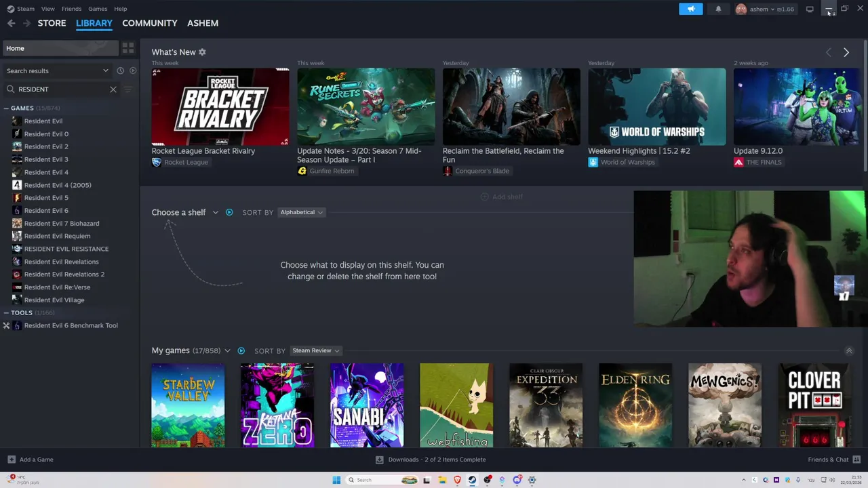Switch to the COMMUNITY tab
868x488 pixels.
pyautogui.click(x=150, y=23)
